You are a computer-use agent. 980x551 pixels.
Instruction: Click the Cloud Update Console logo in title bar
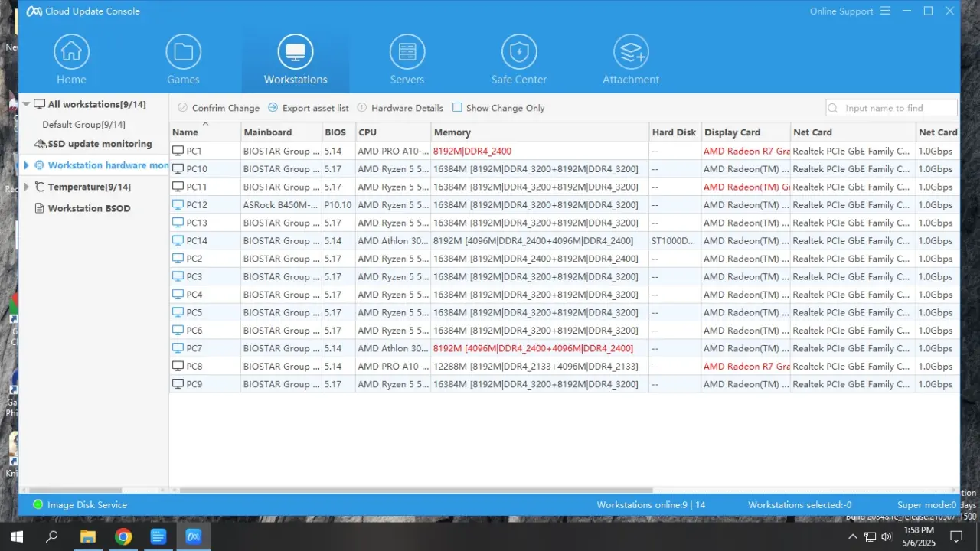[x=34, y=11]
